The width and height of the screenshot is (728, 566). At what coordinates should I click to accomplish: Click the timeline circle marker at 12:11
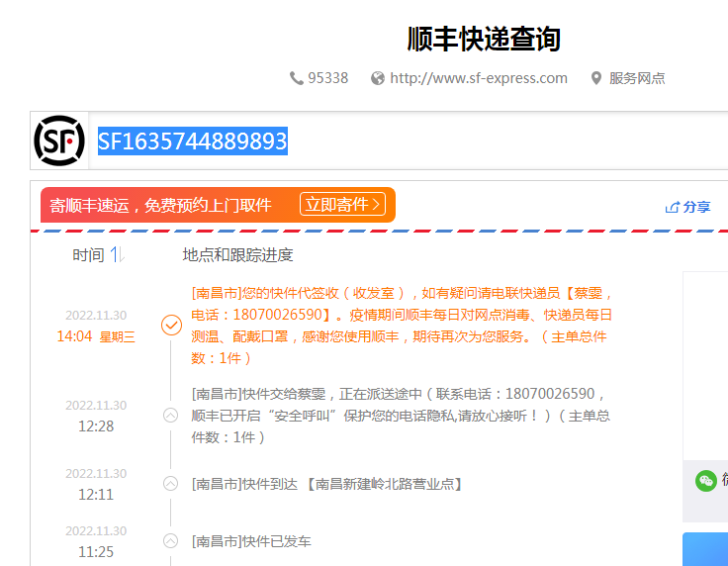(170, 483)
